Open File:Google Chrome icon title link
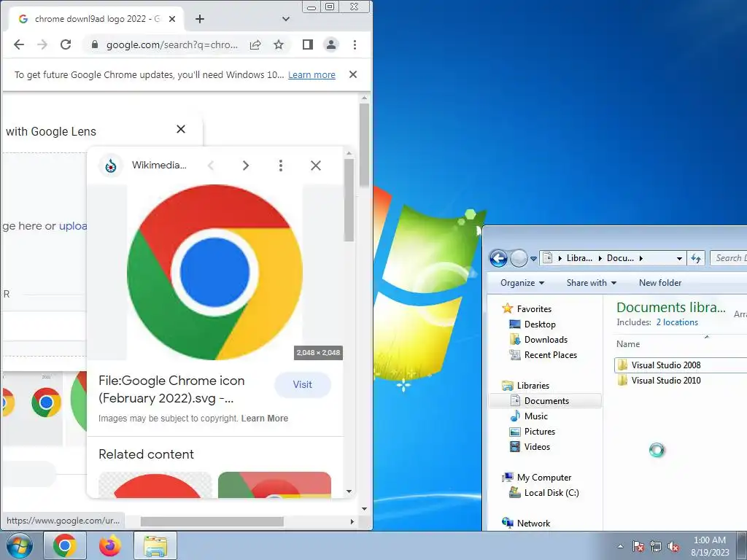747x560 pixels. [171, 389]
